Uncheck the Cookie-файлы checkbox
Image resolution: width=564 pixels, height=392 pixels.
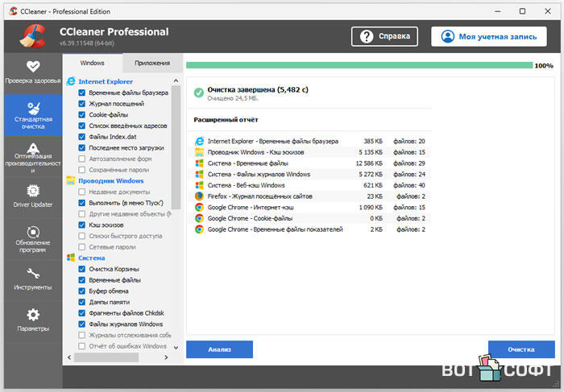point(82,115)
